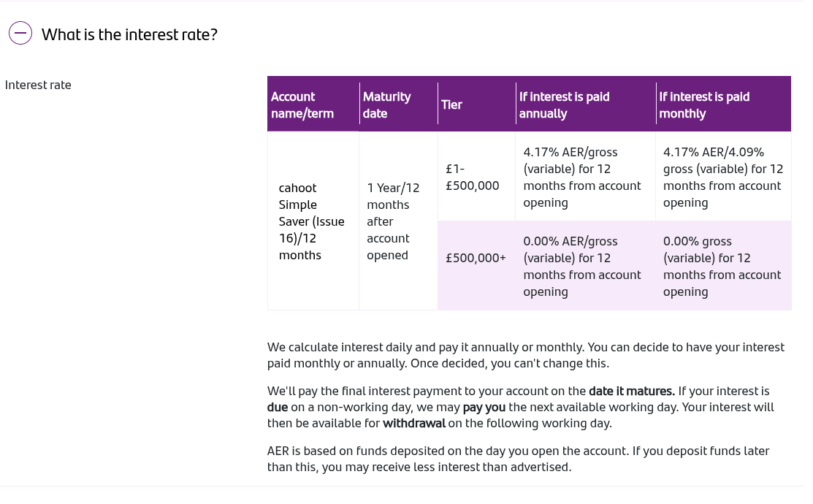Click the 4.17% AER/gross annual rate cell
Screen dimensions: 813x504
point(585,177)
